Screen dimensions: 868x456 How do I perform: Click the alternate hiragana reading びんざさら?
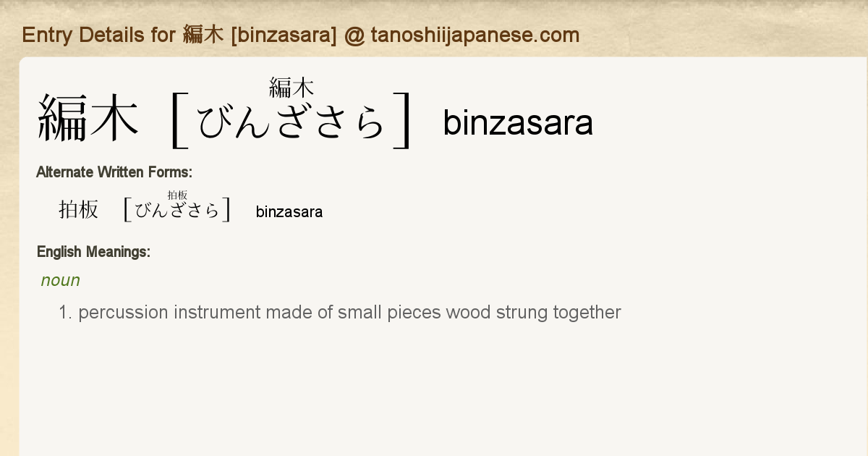coord(177,211)
